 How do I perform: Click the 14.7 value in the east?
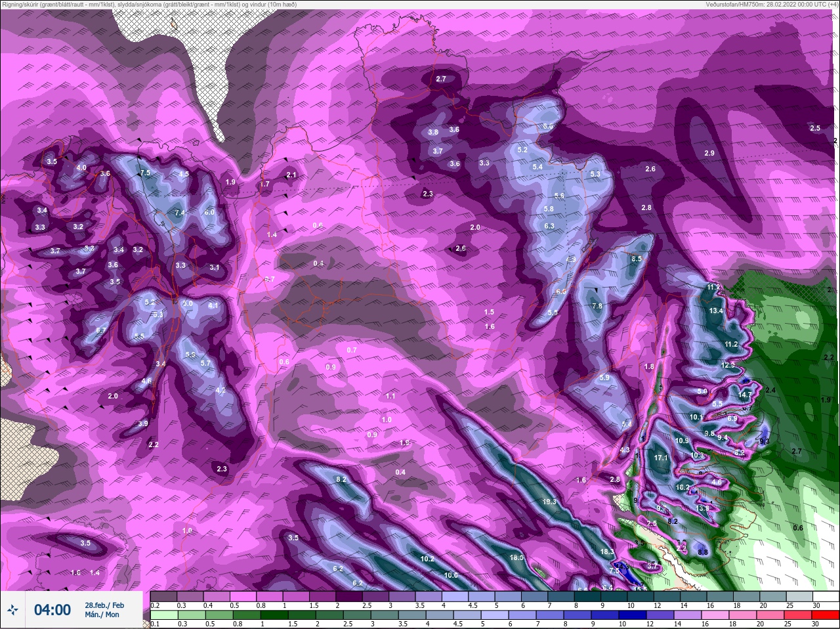coord(744,395)
